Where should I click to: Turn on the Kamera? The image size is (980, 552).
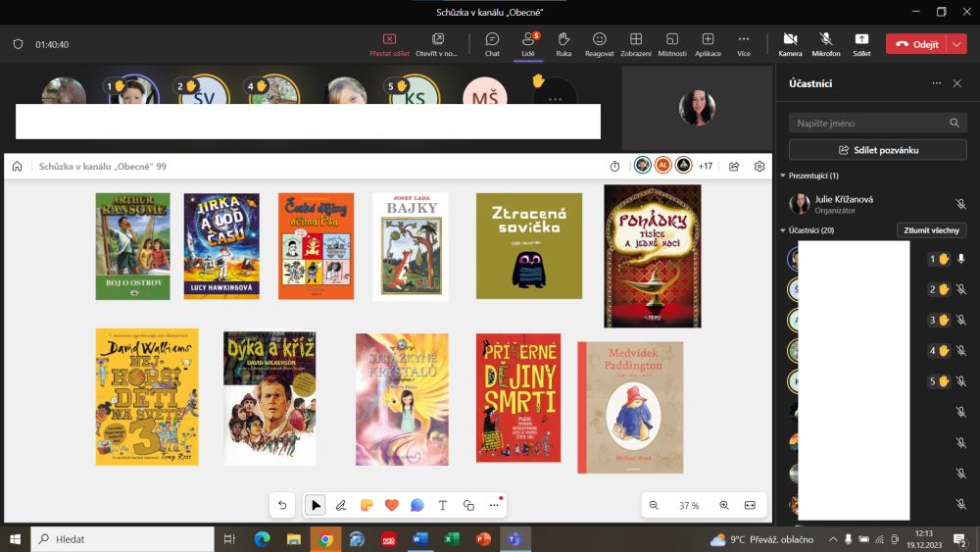[790, 44]
